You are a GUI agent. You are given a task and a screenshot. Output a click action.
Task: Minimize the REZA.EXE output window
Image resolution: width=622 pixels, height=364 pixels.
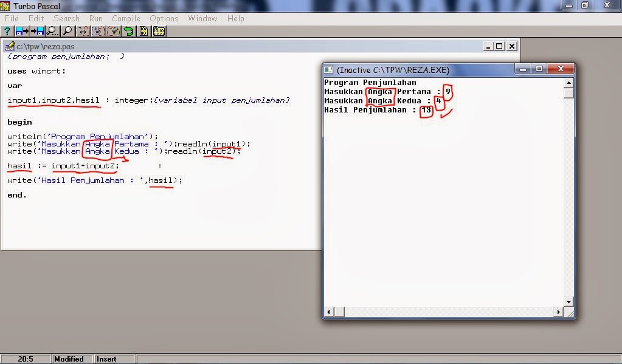523,69
